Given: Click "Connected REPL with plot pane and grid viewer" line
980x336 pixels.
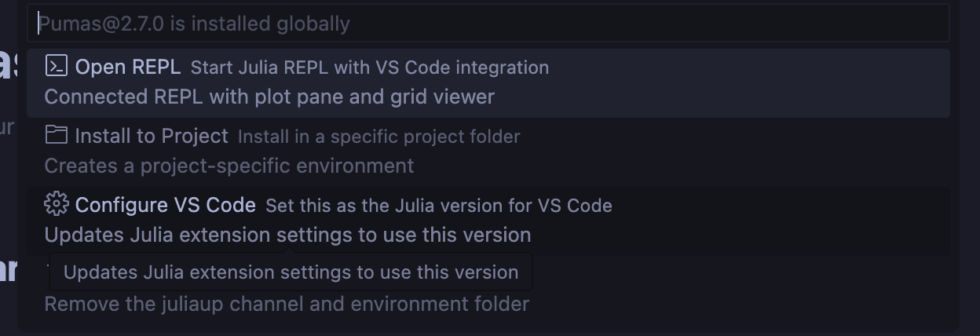Looking at the screenshot, I should point(269,97).
